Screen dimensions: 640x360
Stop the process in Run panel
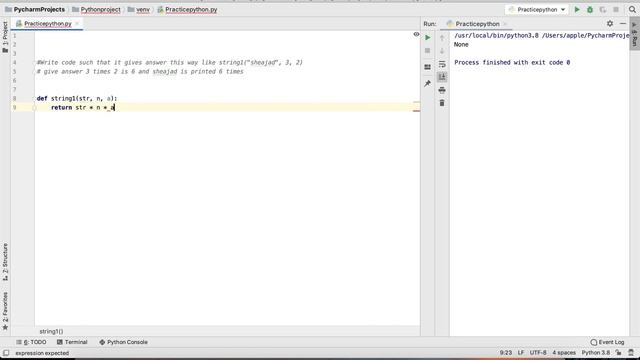pos(427,51)
